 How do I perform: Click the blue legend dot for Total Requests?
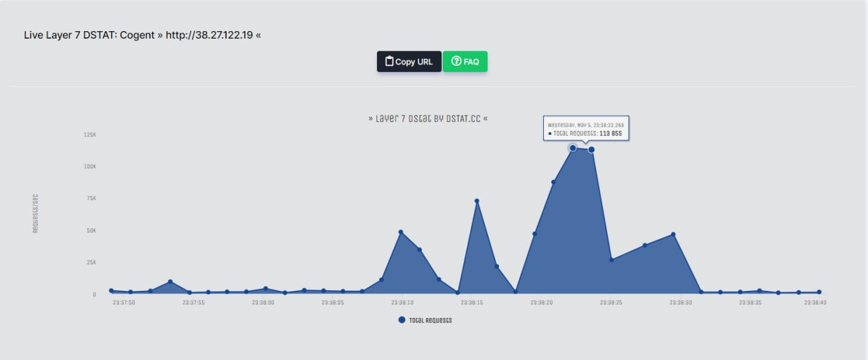(x=401, y=320)
